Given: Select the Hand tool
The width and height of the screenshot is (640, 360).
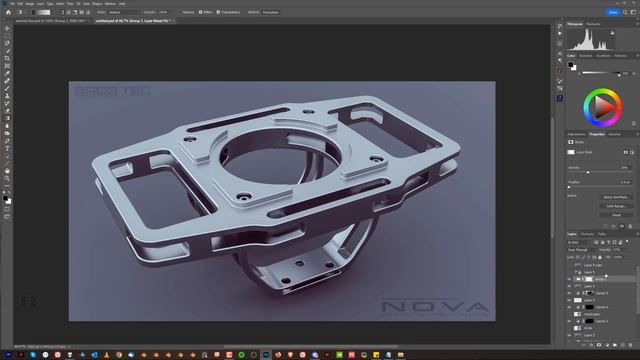Looking at the screenshot, I should [7, 171].
